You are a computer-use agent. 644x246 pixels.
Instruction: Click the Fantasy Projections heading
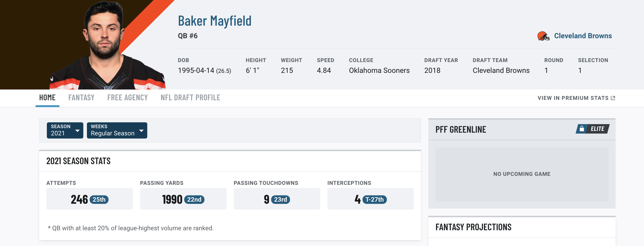point(473,227)
